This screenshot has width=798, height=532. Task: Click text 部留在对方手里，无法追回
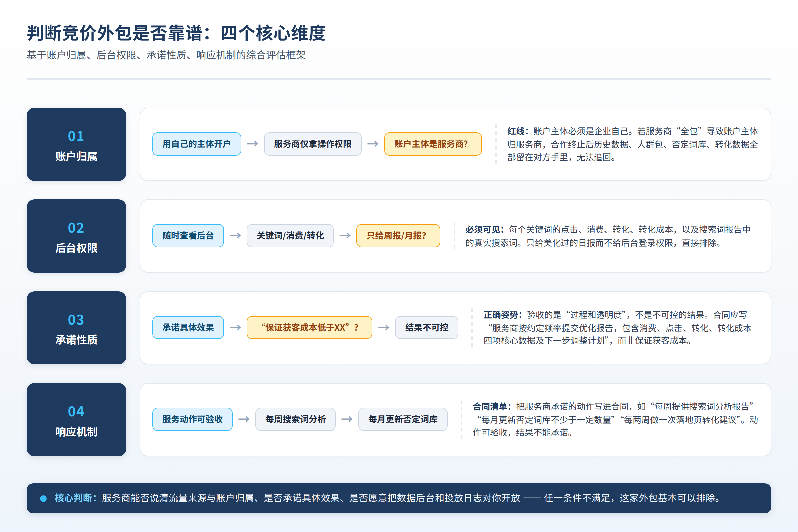[561, 157]
